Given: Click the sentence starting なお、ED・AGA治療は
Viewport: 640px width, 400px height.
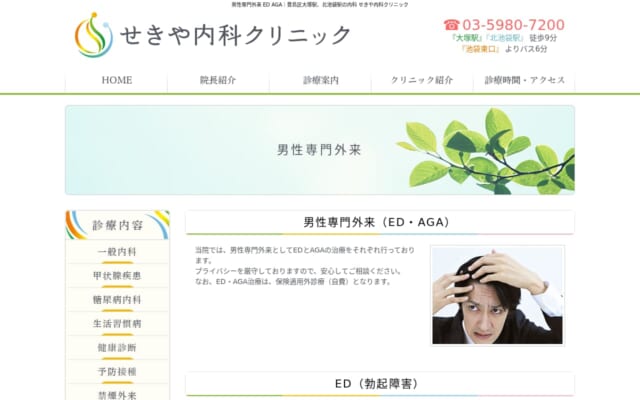Looking at the screenshot, I should tap(293, 282).
